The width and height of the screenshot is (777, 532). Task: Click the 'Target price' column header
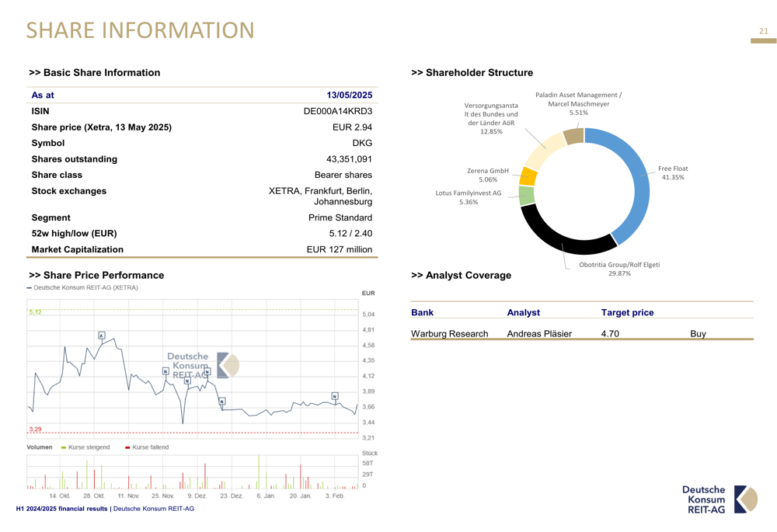coord(627,312)
